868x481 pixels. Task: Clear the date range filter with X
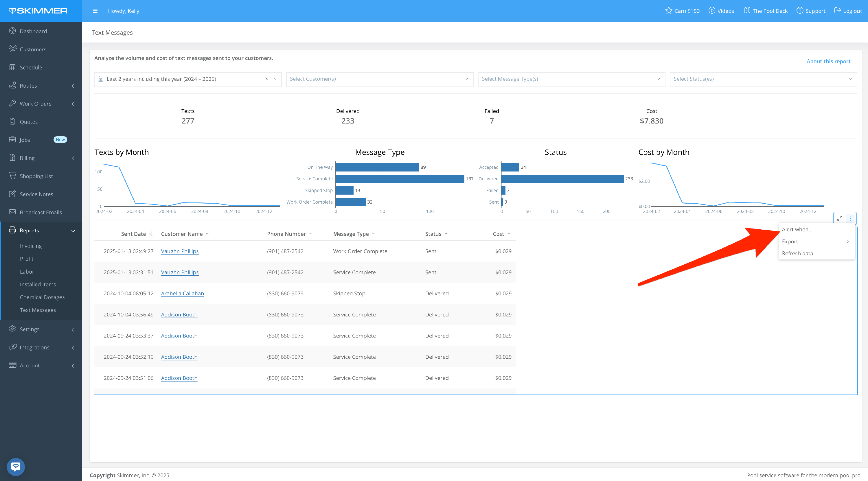click(266, 79)
